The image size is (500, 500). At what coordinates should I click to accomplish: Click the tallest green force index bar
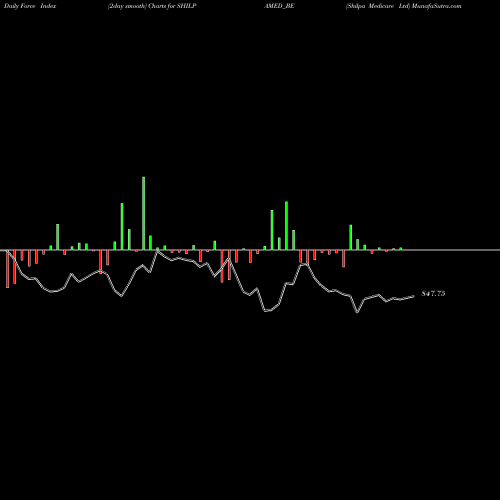[x=144, y=213]
